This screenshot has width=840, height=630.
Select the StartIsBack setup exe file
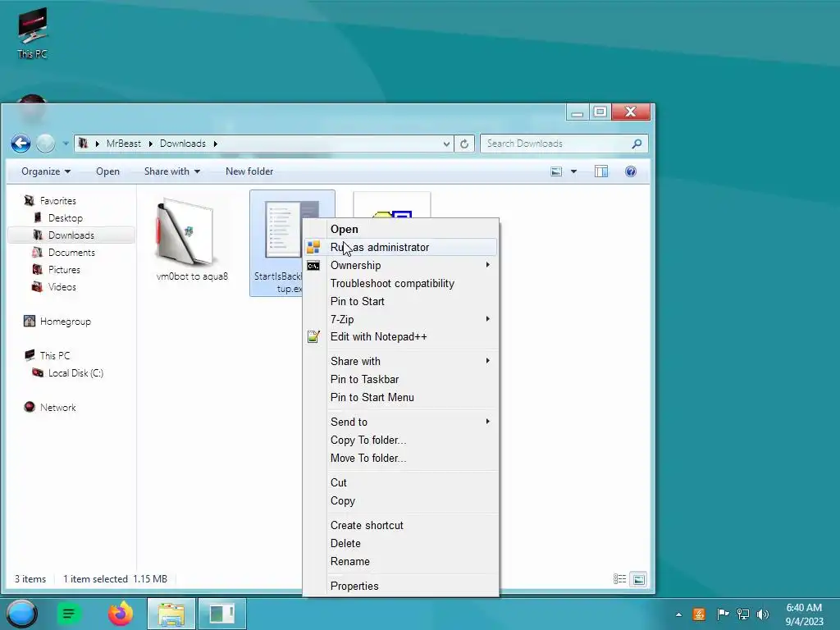pyautogui.click(x=276, y=243)
